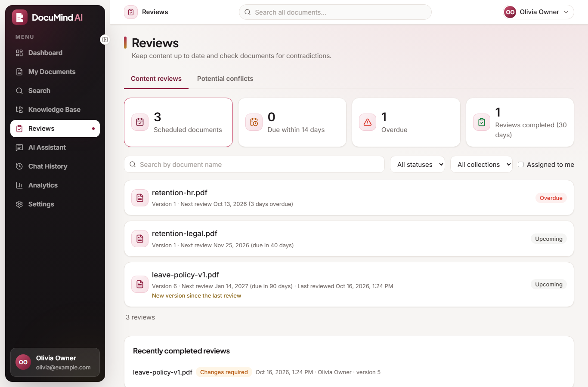This screenshot has width=588, height=387.
Task: Select the Overdue summary card
Action: click(x=406, y=123)
